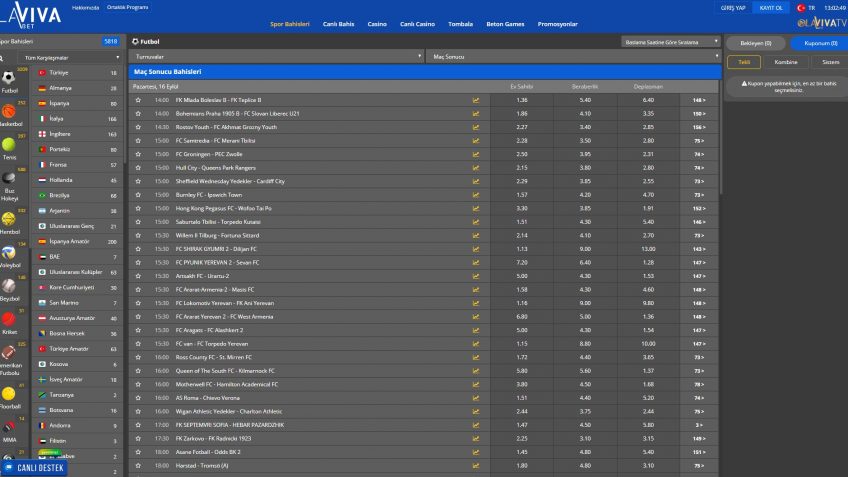Select home odds 1.57 for Burnley FC

522,195
